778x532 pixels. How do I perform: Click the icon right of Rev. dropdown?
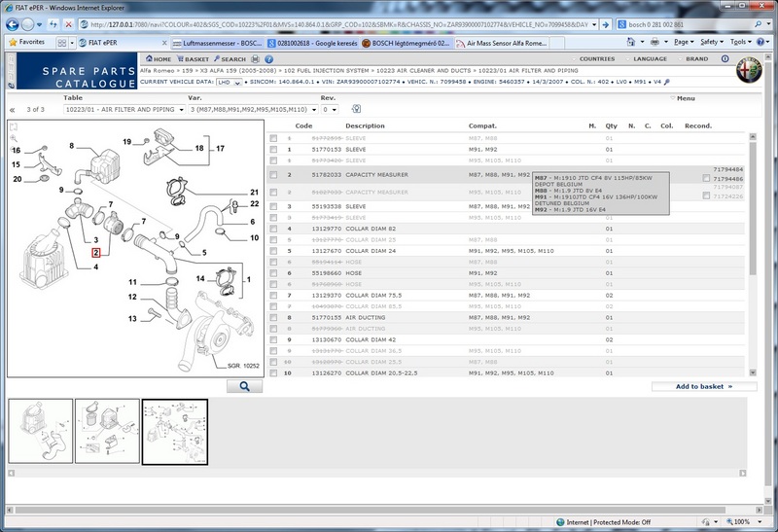[356, 109]
